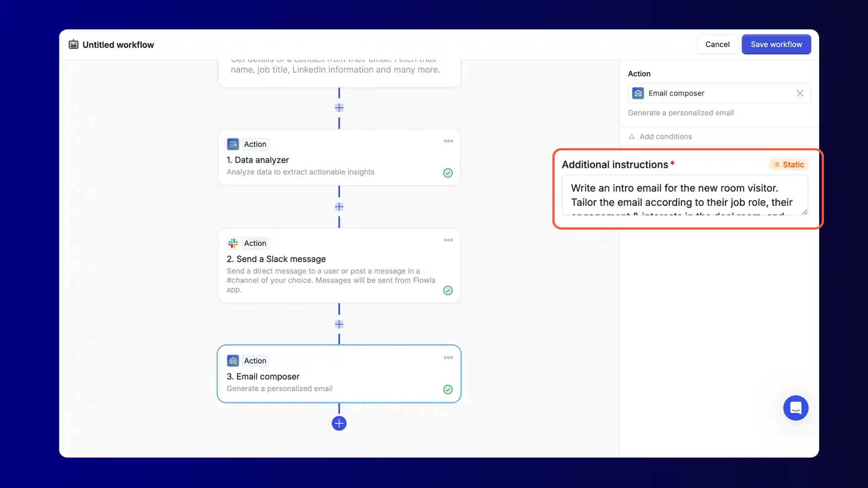Click the workflow robot icon beside the title

click(73, 44)
